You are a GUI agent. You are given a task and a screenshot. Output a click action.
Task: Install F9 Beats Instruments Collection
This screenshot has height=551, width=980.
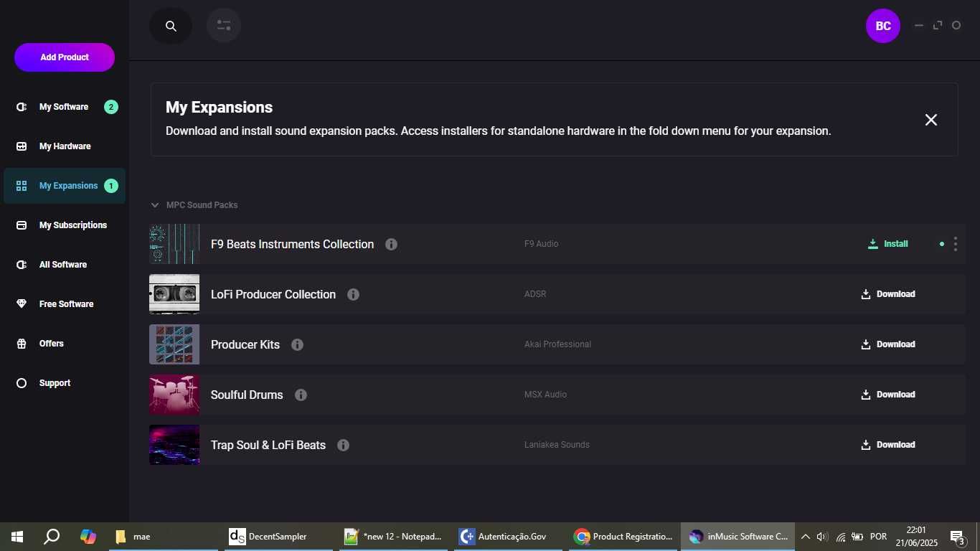888,244
